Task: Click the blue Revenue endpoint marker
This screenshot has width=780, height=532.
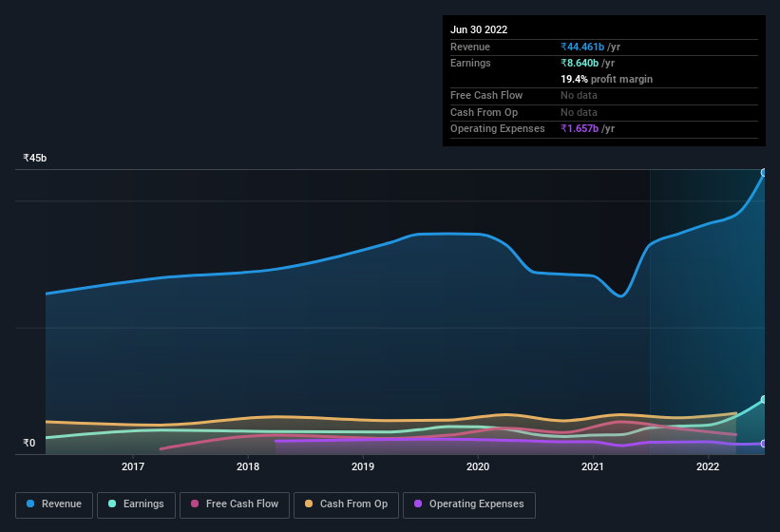Action: click(x=764, y=173)
